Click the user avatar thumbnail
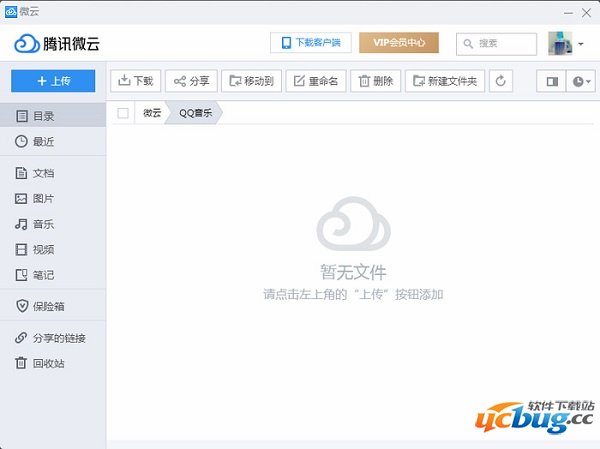This screenshot has width=600, height=449. [x=560, y=43]
